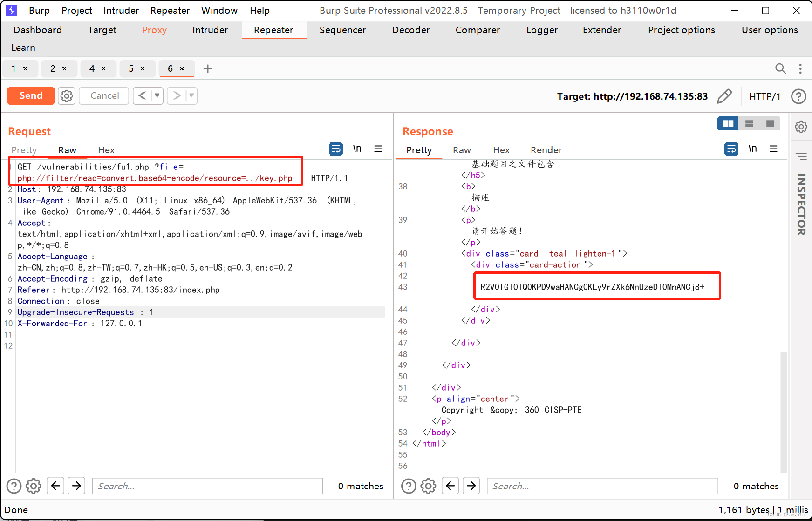Close Repeater tab 4
Viewport: 812px width, 521px height.
104,69
